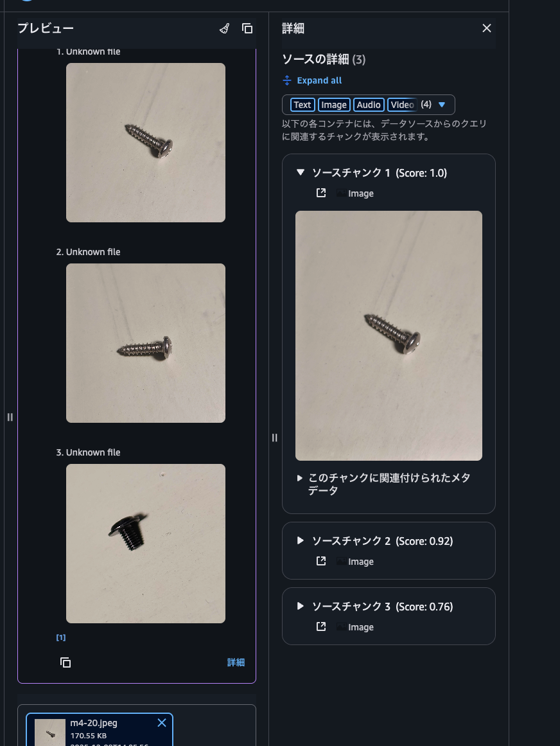Click the Video filter chip
This screenshot has height=746, width=560.
point(402,105)
